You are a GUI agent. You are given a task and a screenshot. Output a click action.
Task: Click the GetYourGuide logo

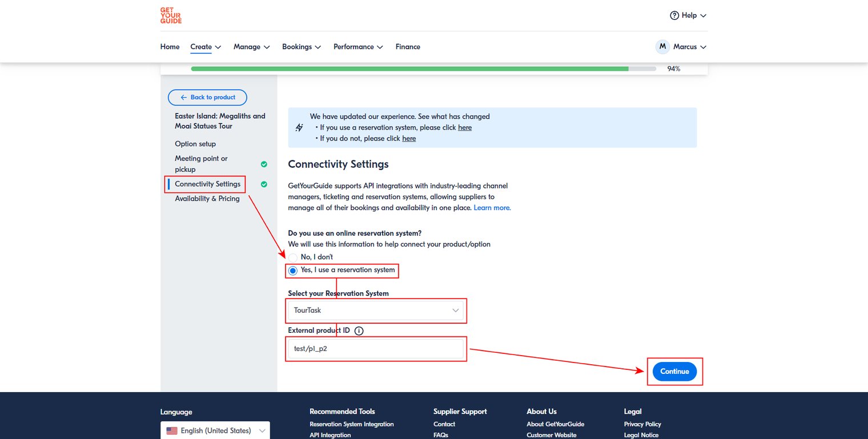pyautogui.click(x=171, y=15)
